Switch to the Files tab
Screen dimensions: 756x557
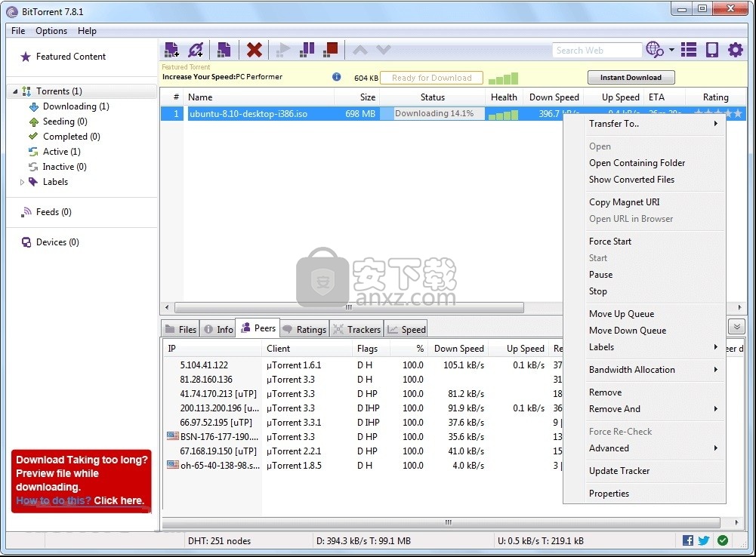181,330
